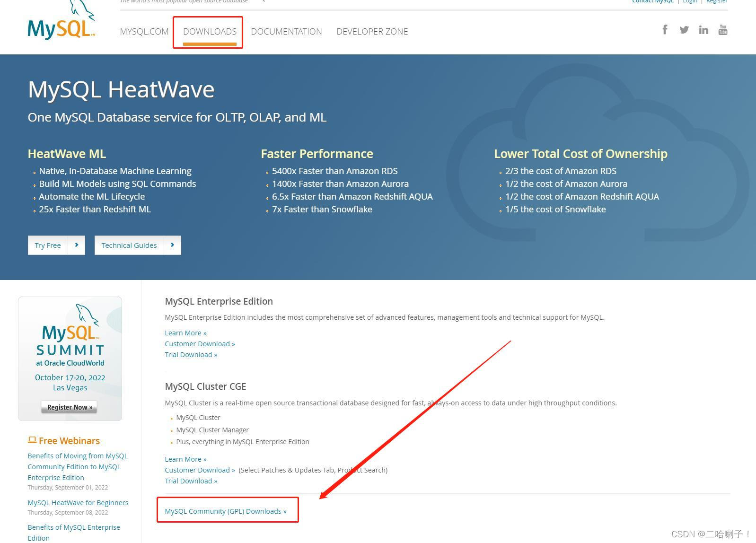
Task: Click the MySQL Enterprise Edition heading
Action: (219, 301)
